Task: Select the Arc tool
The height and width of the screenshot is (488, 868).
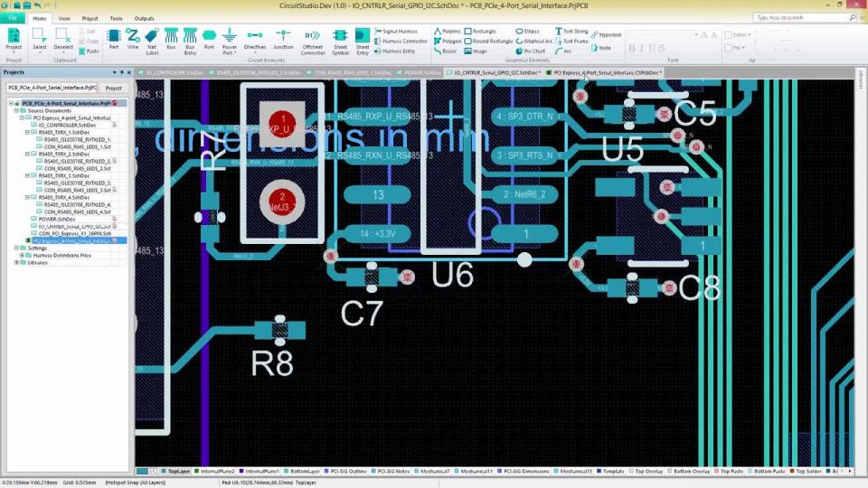Action: click(x=563, y=51)
